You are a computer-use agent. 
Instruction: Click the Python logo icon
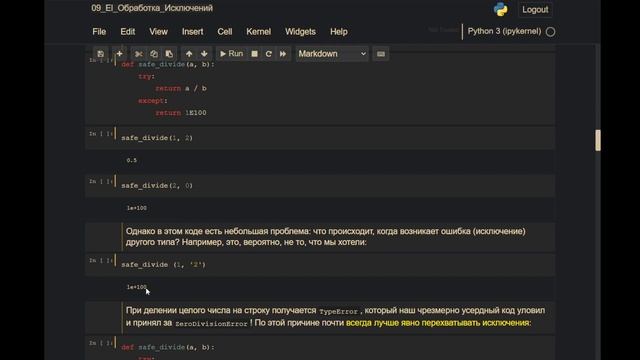500,9
